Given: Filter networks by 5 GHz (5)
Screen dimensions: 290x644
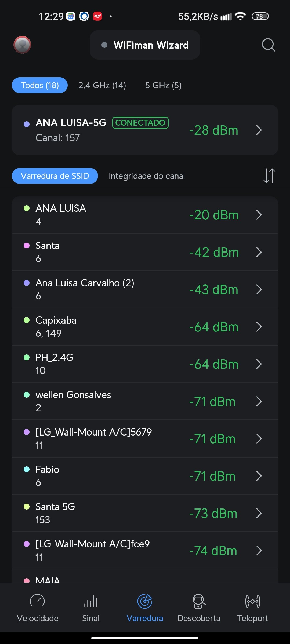Looking at the screenshot, I should (163, 85).
